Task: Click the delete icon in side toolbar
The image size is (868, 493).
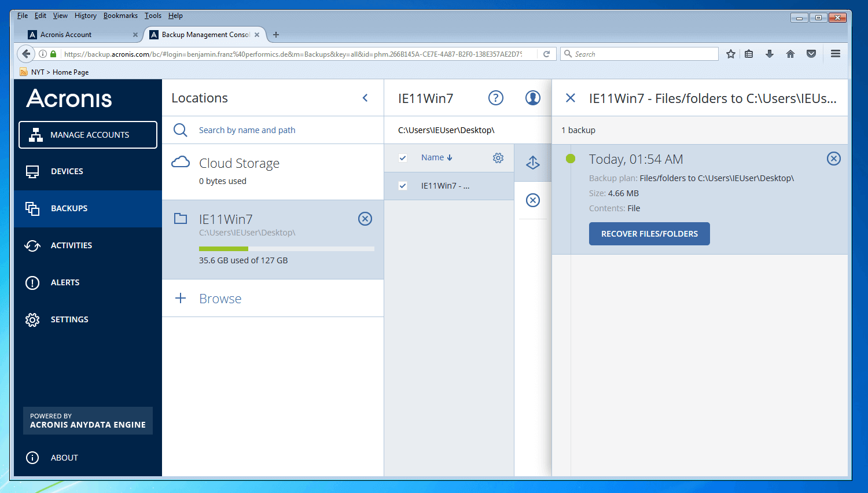Action: point(532,200)
